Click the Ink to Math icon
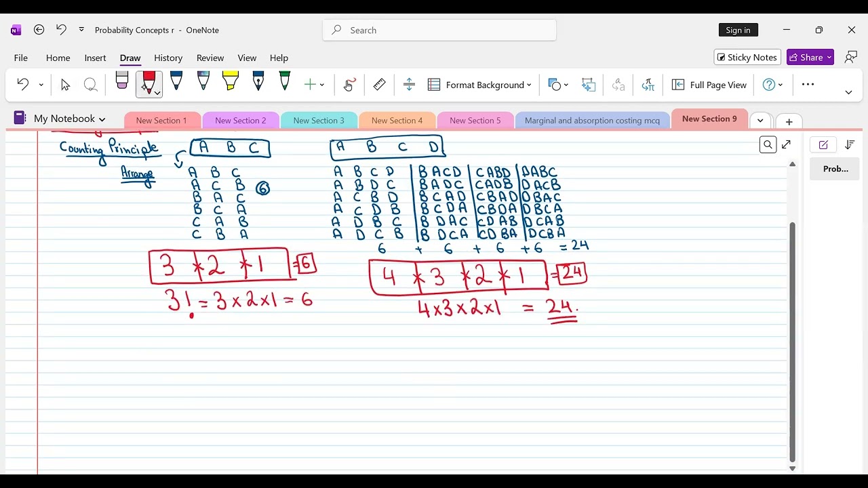 (648, 85)
